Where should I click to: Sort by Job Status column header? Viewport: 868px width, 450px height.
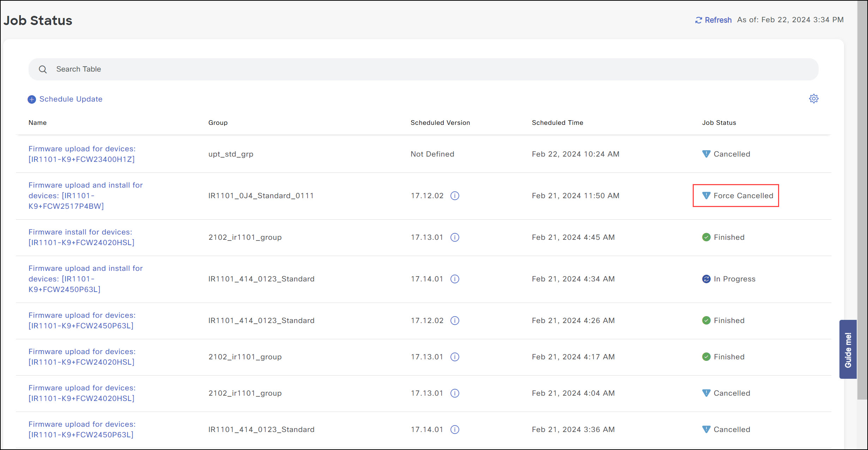[719, 123]
